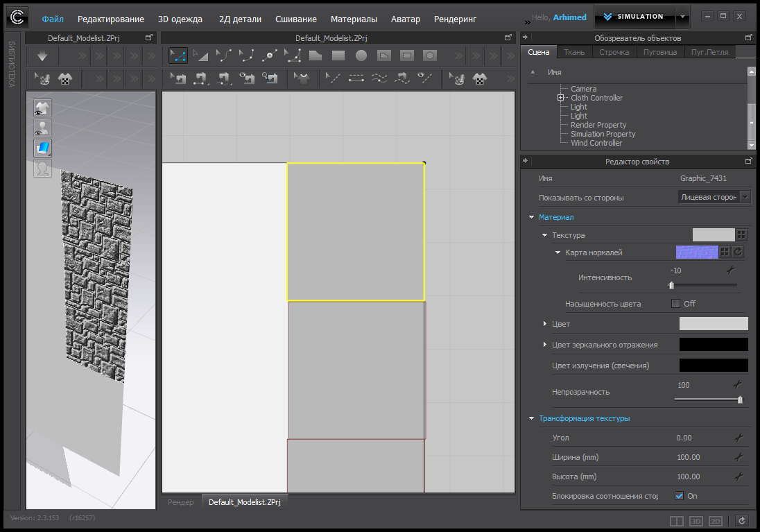Select the rectangle pattern tool

[x=338, y=55]
